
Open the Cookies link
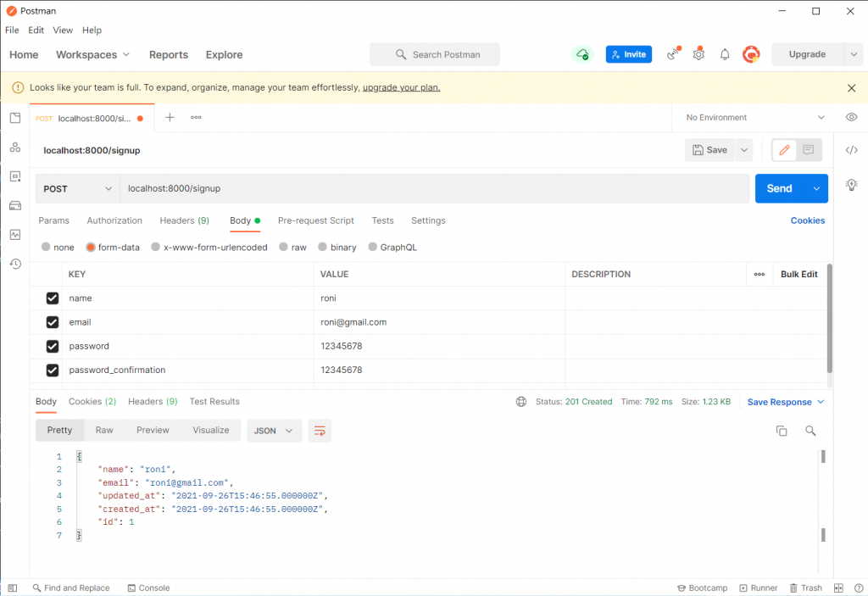tap(808, 220)
